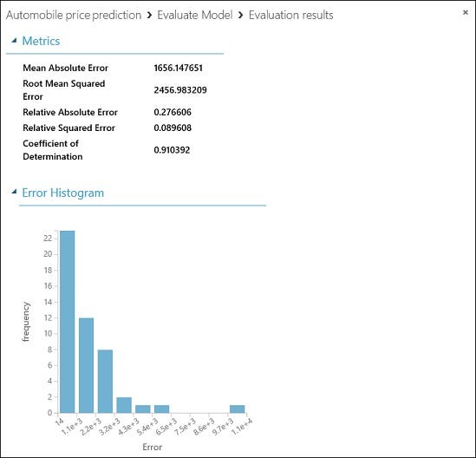Viewport: 476px width, 458px height.
Task: Select the histogram bar with frequency 12
Action: [x=86, y=365]
